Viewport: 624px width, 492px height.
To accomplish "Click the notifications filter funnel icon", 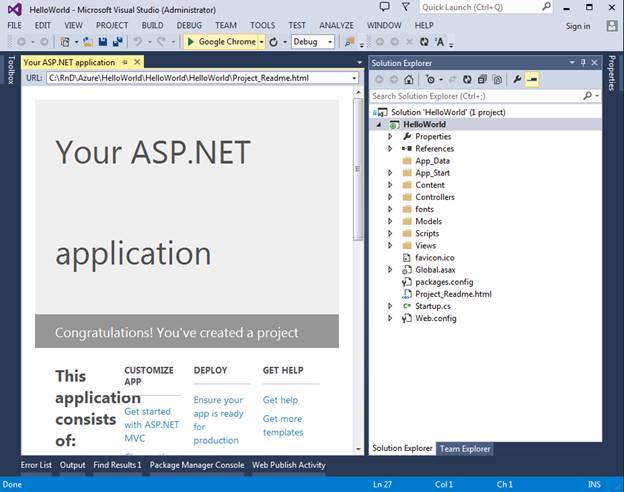I will tap(406, 7).
